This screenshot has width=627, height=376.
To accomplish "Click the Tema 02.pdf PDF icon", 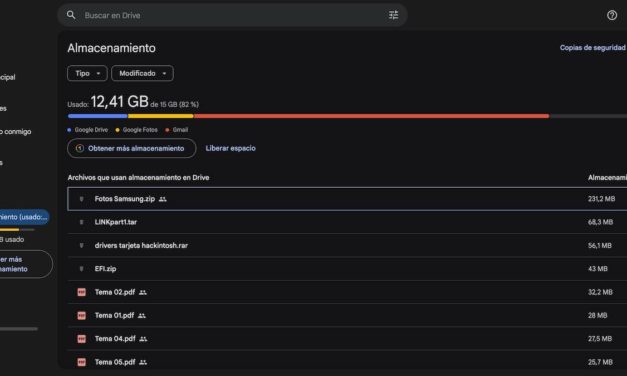I will [82, 292].
